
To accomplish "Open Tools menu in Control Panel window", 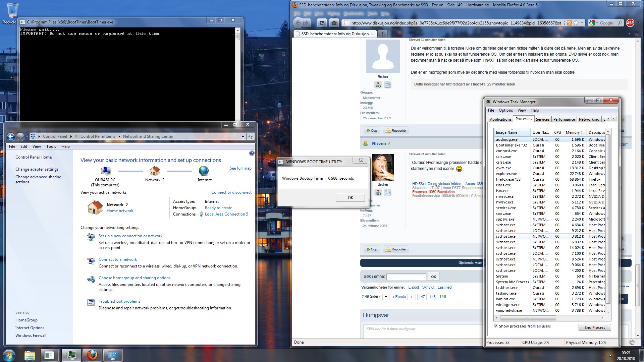I will 51,146.
